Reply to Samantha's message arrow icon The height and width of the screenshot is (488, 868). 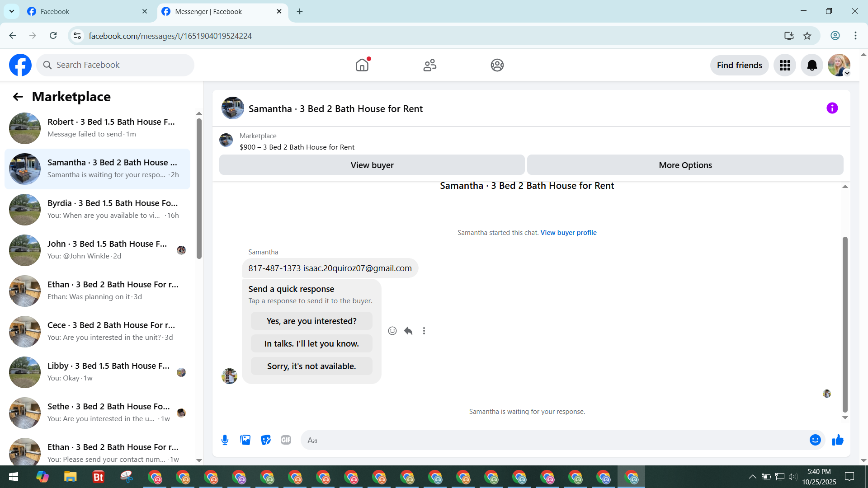(x=408, y=331)
